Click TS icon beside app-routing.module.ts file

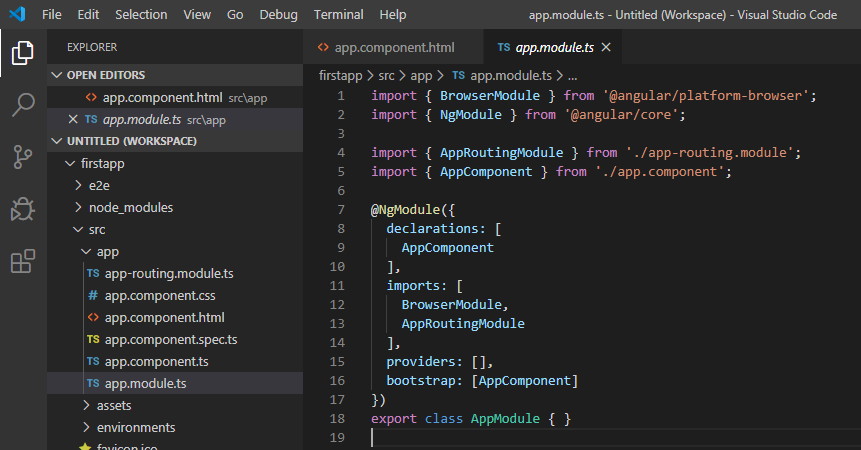click(x=93, y=273)
